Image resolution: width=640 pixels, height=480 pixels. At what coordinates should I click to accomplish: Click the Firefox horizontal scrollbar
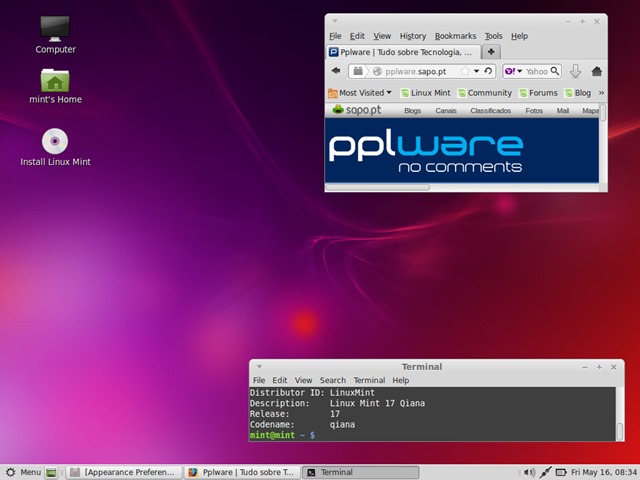click(x=377, y=187)
